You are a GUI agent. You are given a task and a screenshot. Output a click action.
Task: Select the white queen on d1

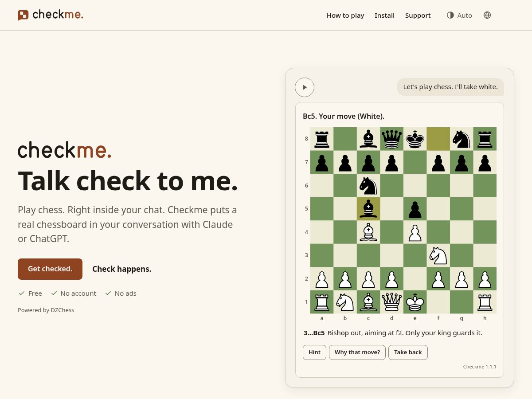[x=391, y=302]
